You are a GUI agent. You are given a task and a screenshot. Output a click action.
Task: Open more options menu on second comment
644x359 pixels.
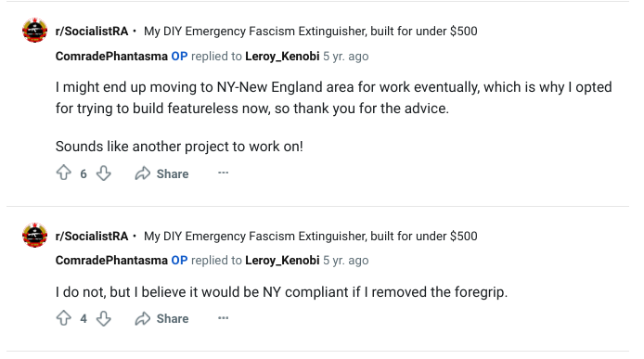[223, 318]
